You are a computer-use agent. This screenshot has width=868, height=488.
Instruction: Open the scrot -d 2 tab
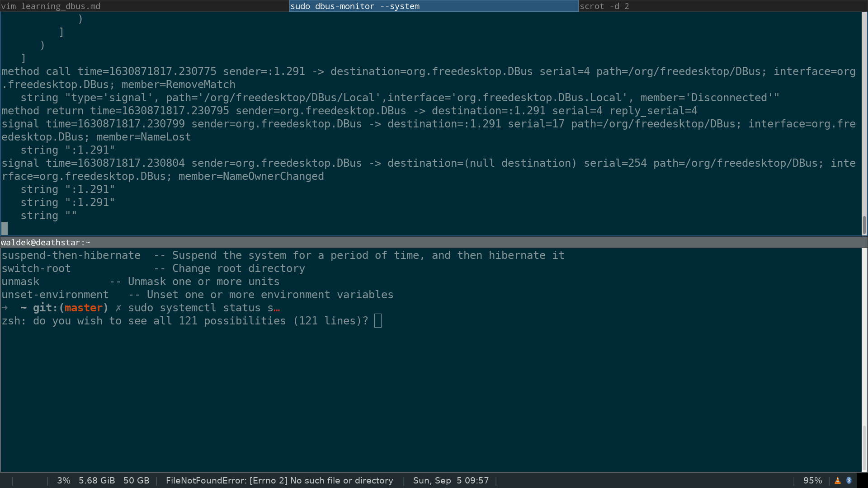point(723,6)
